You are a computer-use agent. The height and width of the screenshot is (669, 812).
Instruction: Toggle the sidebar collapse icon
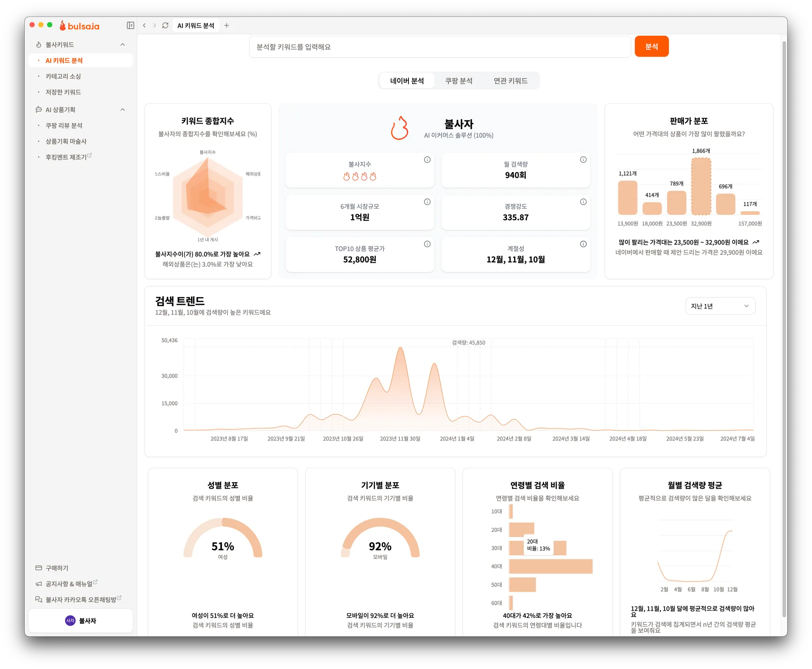pyautogui.click(x=130, y=25)
